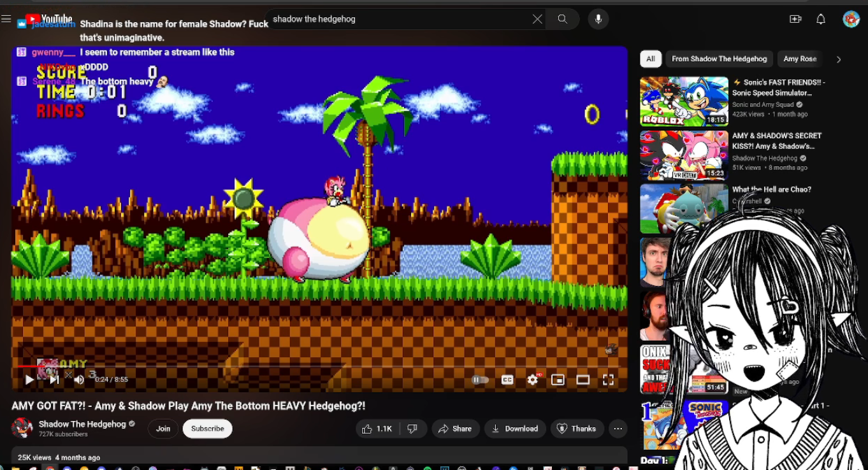Dislike the video

(x=412, y=429)
